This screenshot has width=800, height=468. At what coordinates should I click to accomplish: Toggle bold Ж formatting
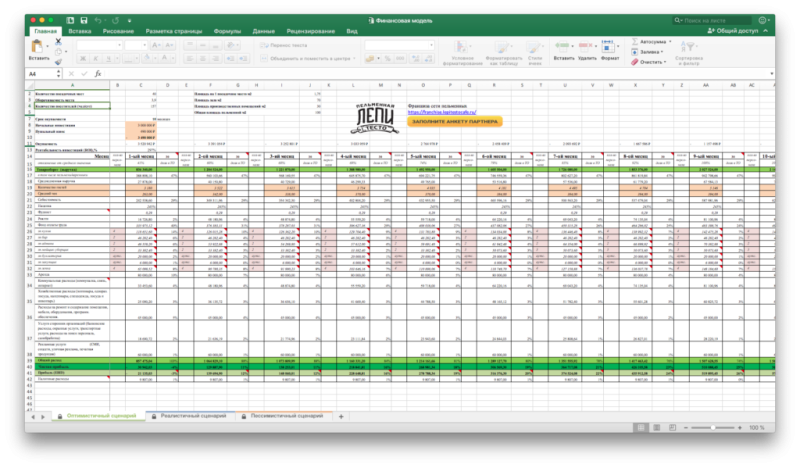[x=83, y=59]
